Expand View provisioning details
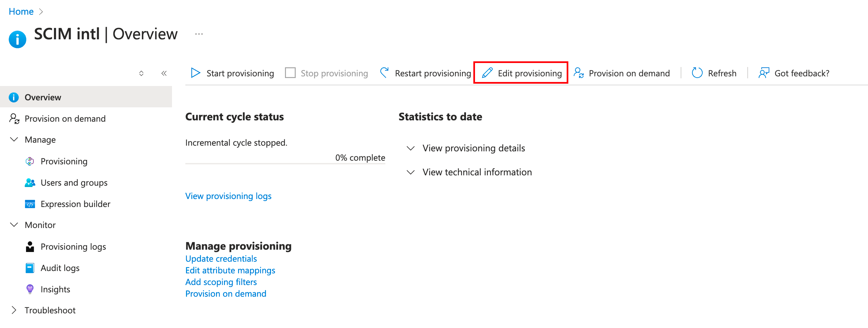 click(410, 148)
